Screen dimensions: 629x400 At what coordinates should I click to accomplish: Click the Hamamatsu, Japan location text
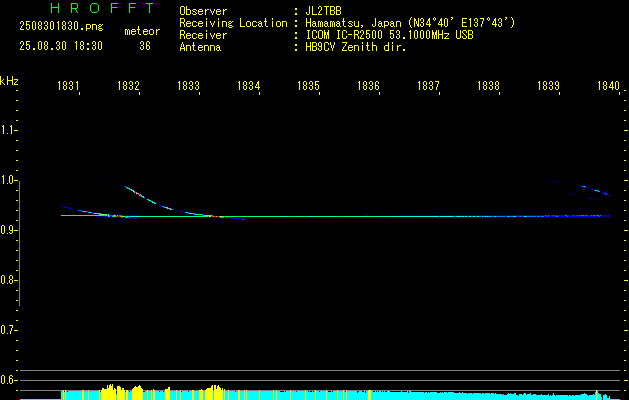(x=410, y=23)
